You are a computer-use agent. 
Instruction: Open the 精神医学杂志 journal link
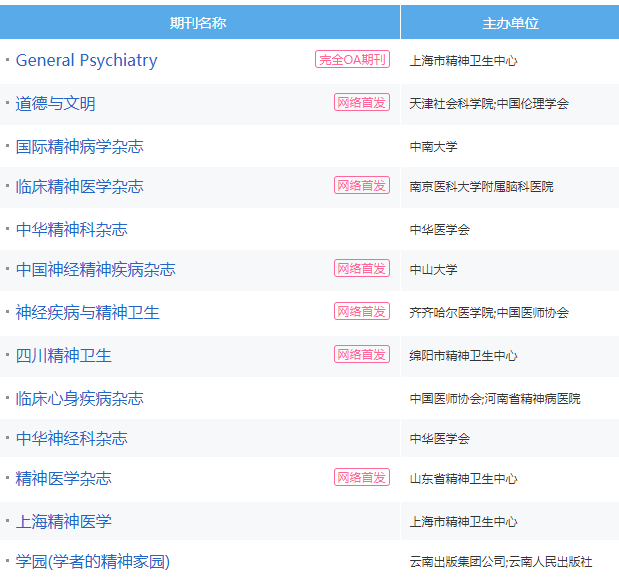coord(64,478)
